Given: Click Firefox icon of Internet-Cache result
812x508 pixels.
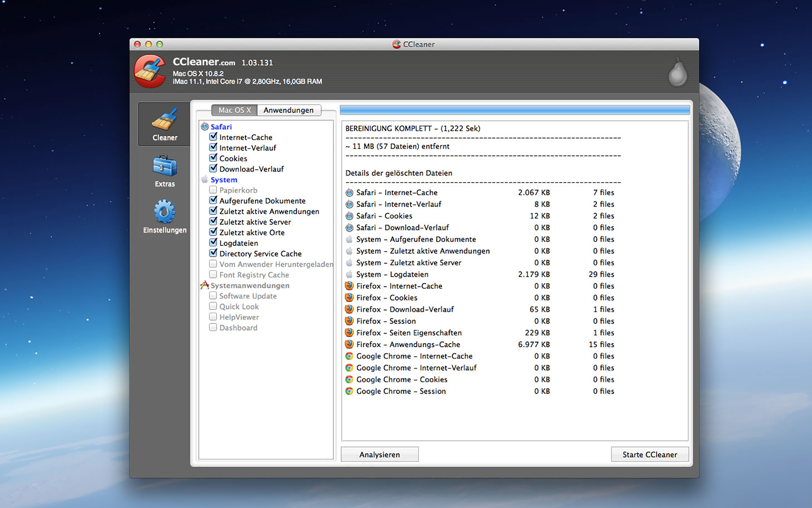Looking at the screenshot, I should coord(349,286).
